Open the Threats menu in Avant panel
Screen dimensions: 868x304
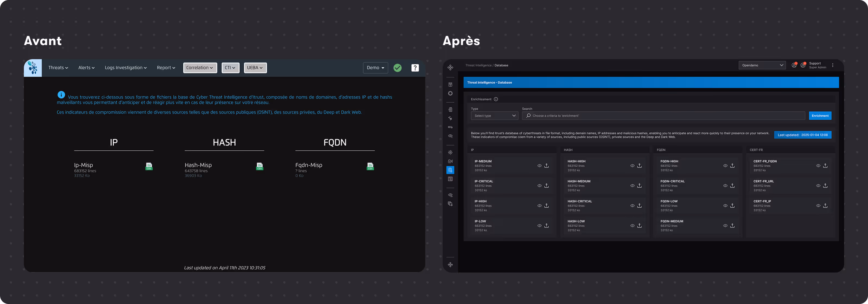click(x=58, y=68)
